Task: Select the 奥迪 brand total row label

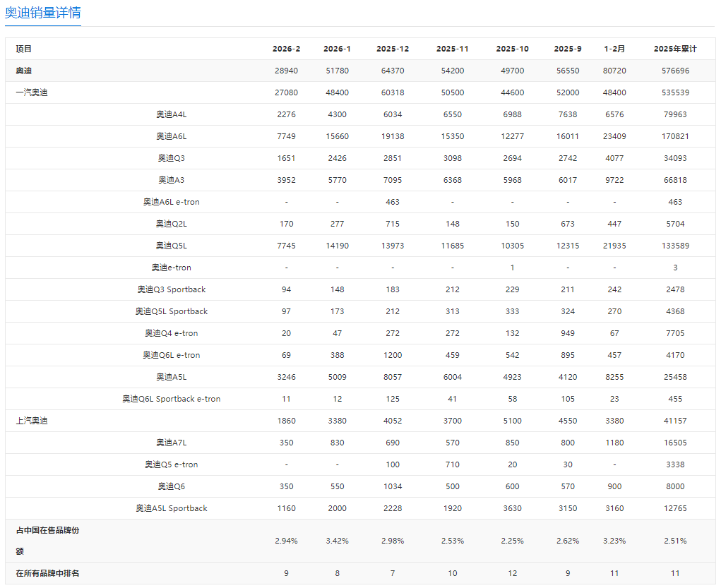Action: (24, 71)
